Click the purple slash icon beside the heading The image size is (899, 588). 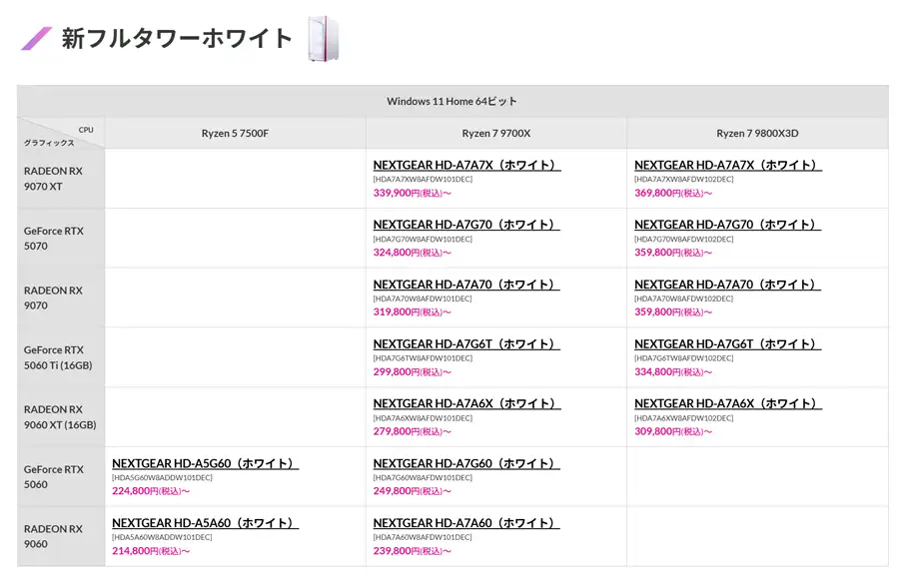pos(37,39)
